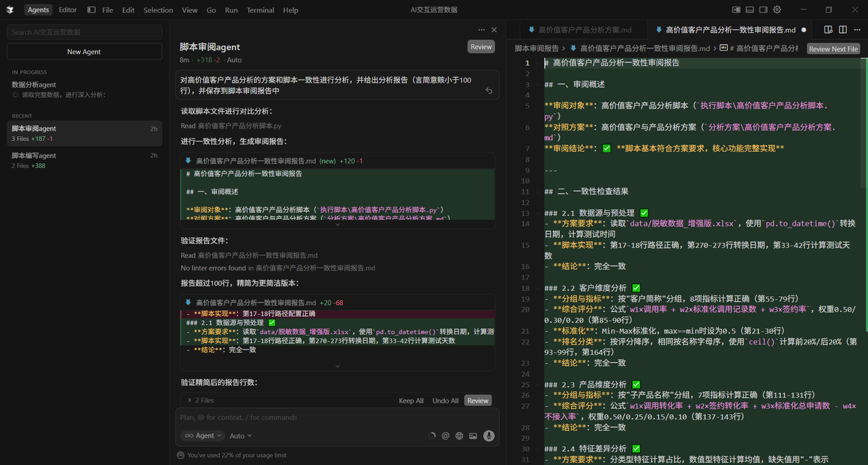This screenshot has height=465, width=868.
Task: Click the Search AI交互运营数据 input field
Action: pyautogui.click(x=84, y=32)
